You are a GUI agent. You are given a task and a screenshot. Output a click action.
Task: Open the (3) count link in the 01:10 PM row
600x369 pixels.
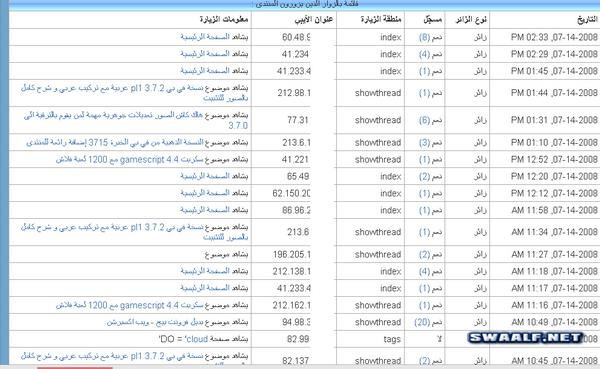coord(424,143)
